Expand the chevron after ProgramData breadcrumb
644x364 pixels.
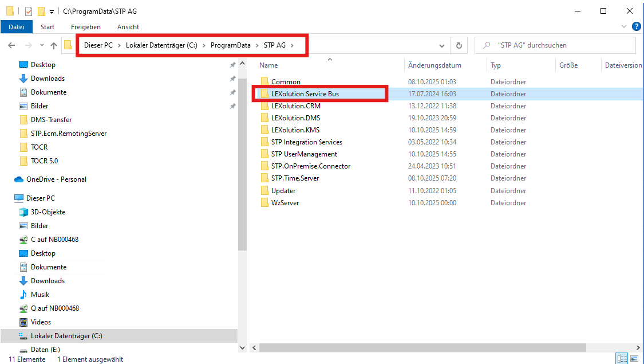pyautogui.click(x=257, y=45)
